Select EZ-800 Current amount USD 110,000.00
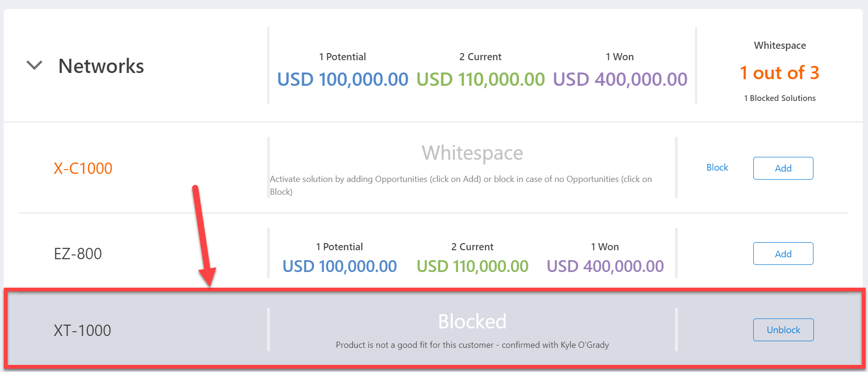 (x=472, y=266)
